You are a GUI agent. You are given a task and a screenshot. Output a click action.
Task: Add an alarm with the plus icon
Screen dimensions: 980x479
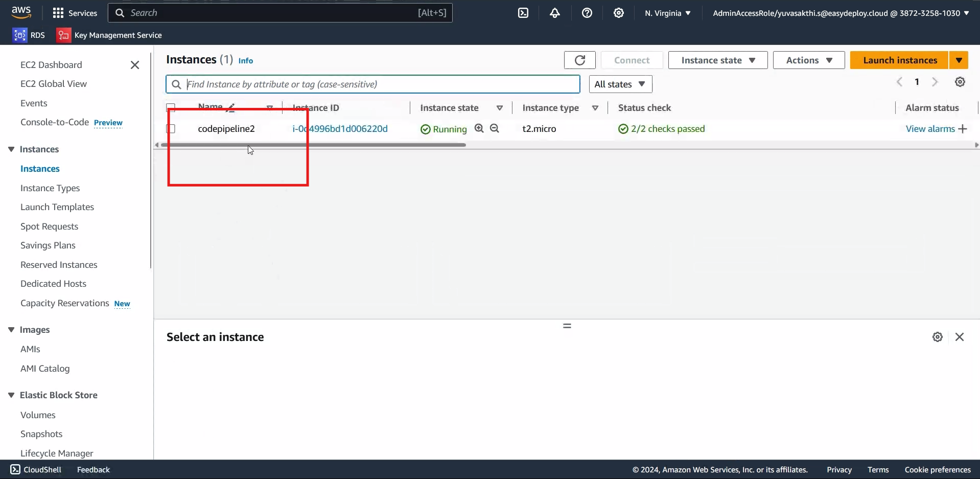(x=963, y=129)
